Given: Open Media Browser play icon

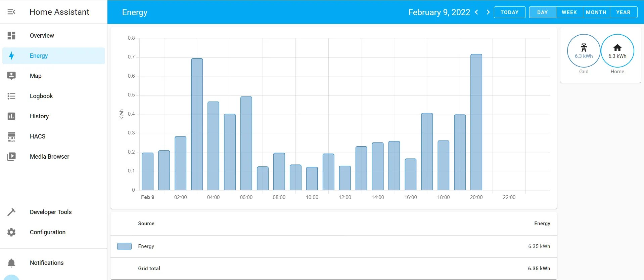Looking at the screenshot, I should [x=11, y=157].
